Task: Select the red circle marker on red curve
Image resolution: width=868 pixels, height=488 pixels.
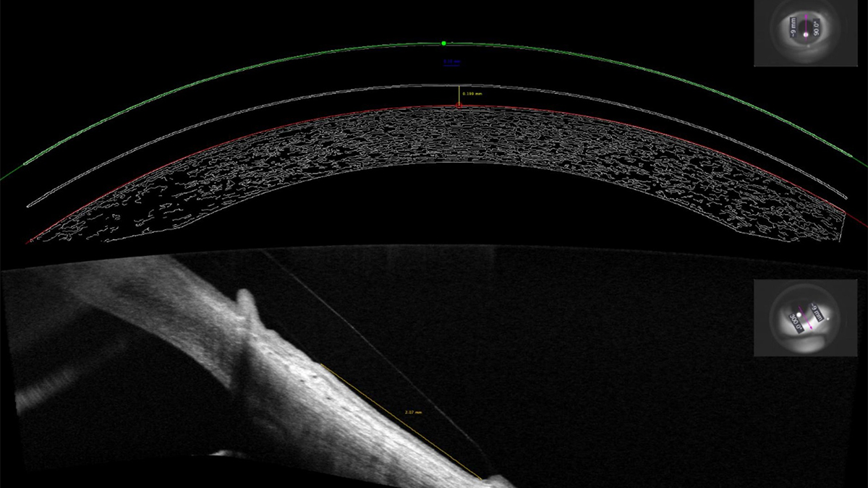Action: (459, 106)
